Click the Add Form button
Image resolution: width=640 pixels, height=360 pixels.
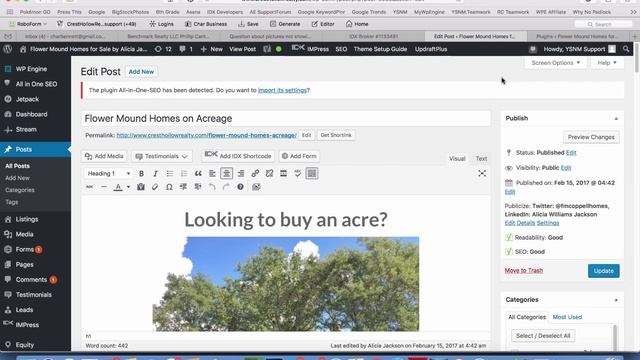pos(299,156)
